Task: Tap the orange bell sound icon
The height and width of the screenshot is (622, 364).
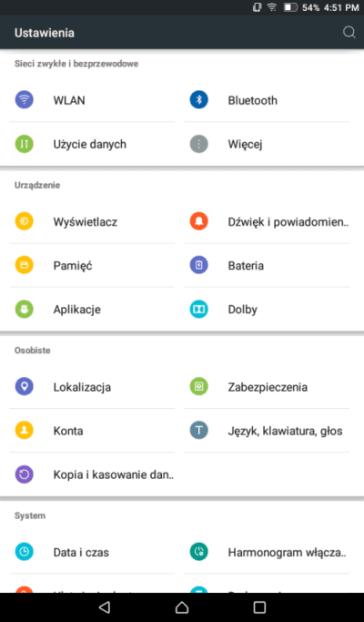Action: tap(199, 221)
